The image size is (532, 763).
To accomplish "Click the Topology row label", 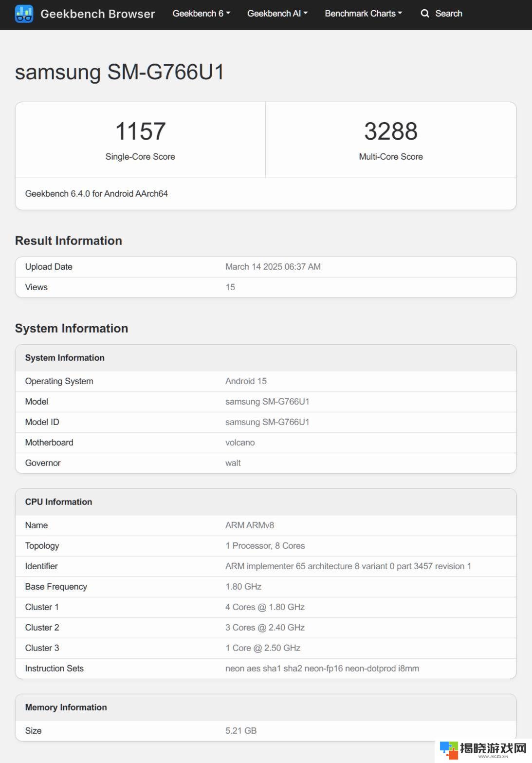I will click(x=42, y=546).
